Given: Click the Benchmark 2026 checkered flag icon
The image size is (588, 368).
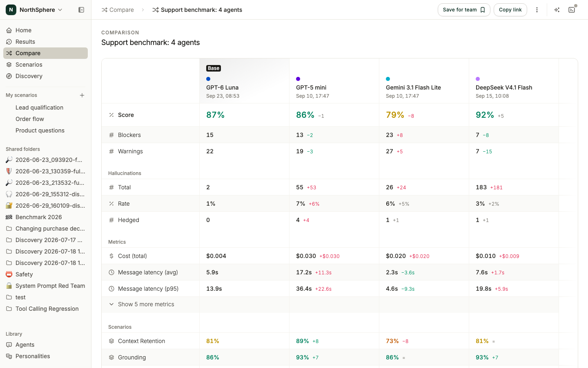Looking at the screenshot, I should [9, 217].
